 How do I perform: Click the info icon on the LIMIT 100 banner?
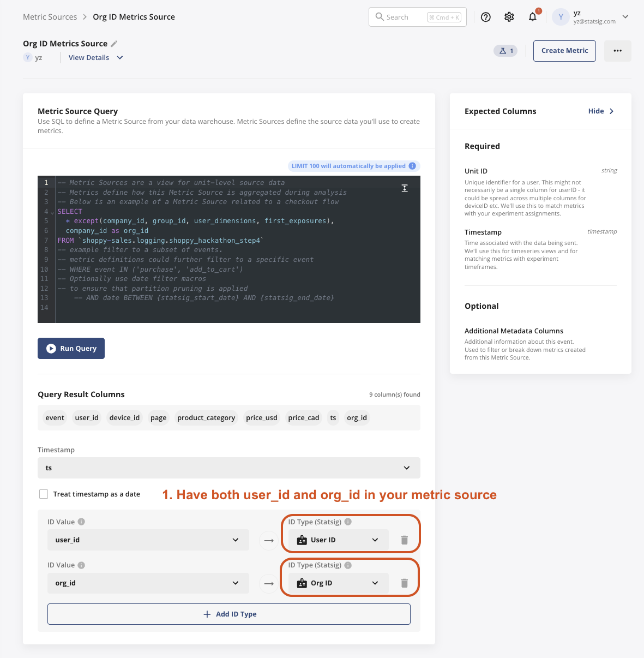click(x=413, y=166)
